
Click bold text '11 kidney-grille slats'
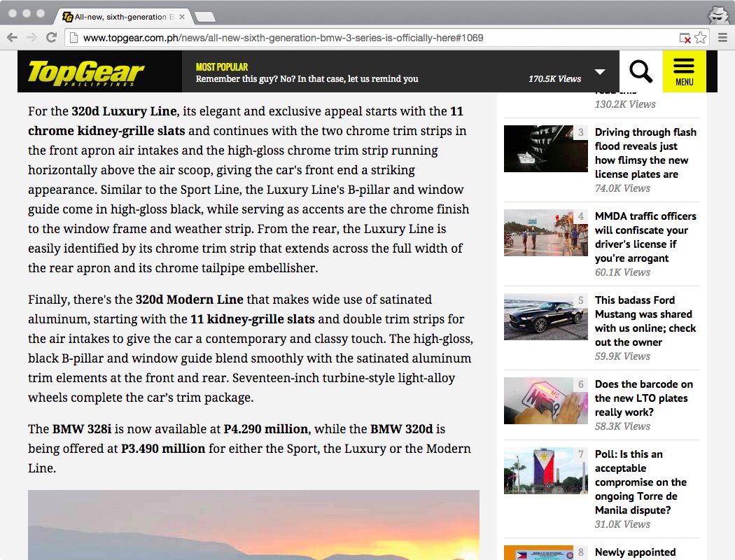pyautogui.click(x=252, y=319)
